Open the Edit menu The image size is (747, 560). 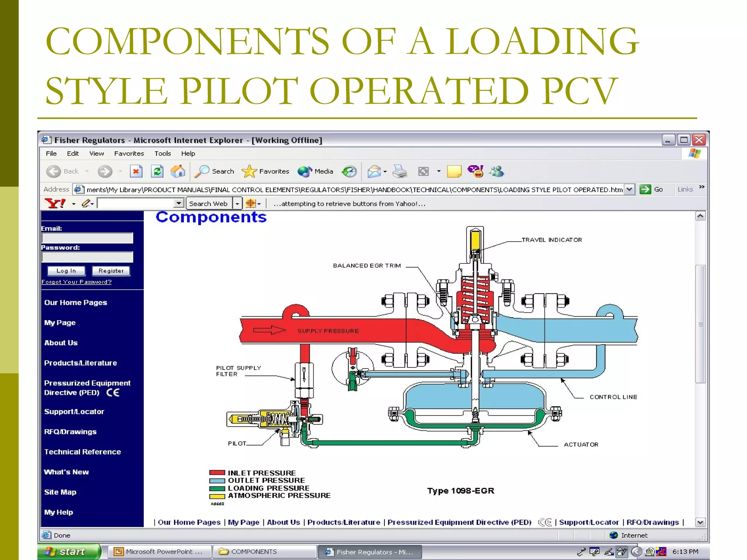point(73,153)
